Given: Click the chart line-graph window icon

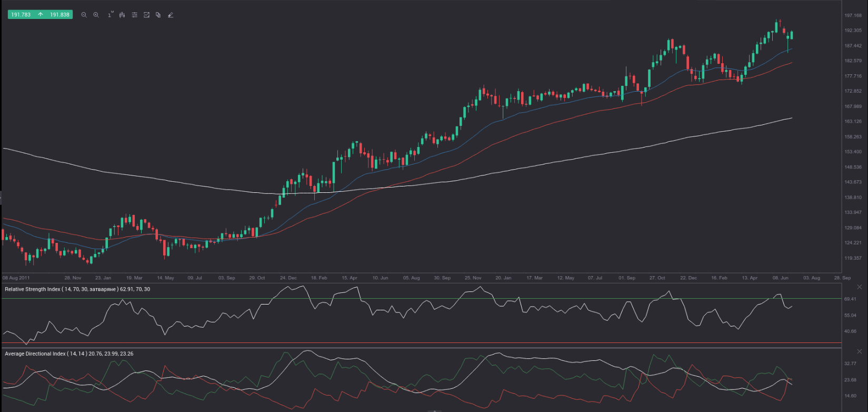Looking at the screenshot, I should point(146,15).
